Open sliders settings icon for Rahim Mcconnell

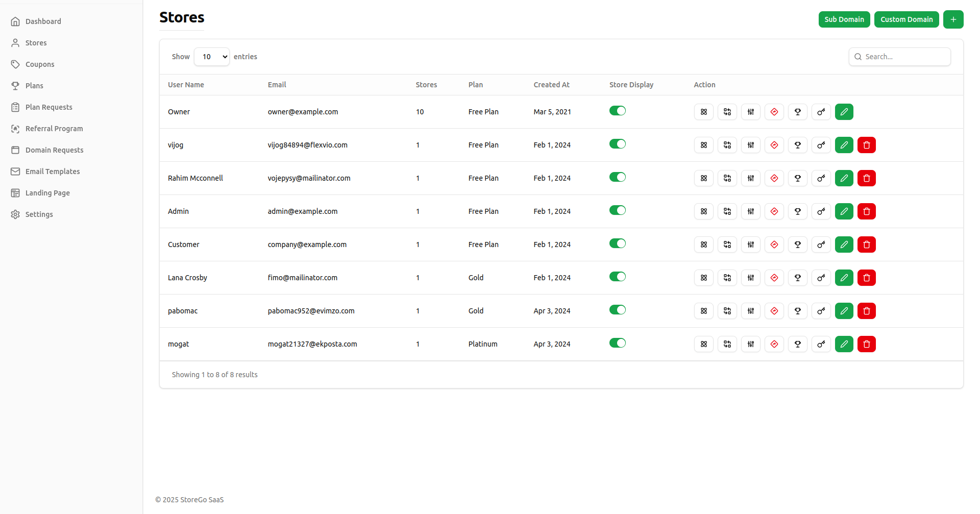[x=750, y=178]
